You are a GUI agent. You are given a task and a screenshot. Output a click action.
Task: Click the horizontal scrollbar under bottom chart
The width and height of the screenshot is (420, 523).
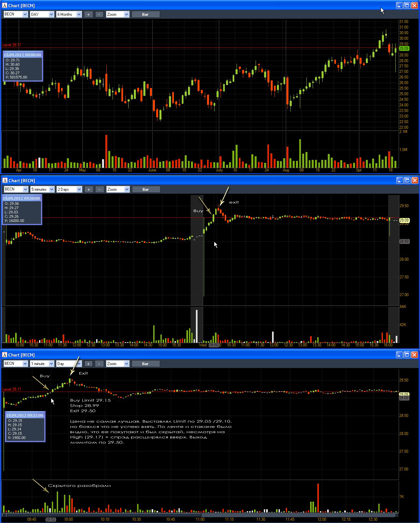(200, 514)
